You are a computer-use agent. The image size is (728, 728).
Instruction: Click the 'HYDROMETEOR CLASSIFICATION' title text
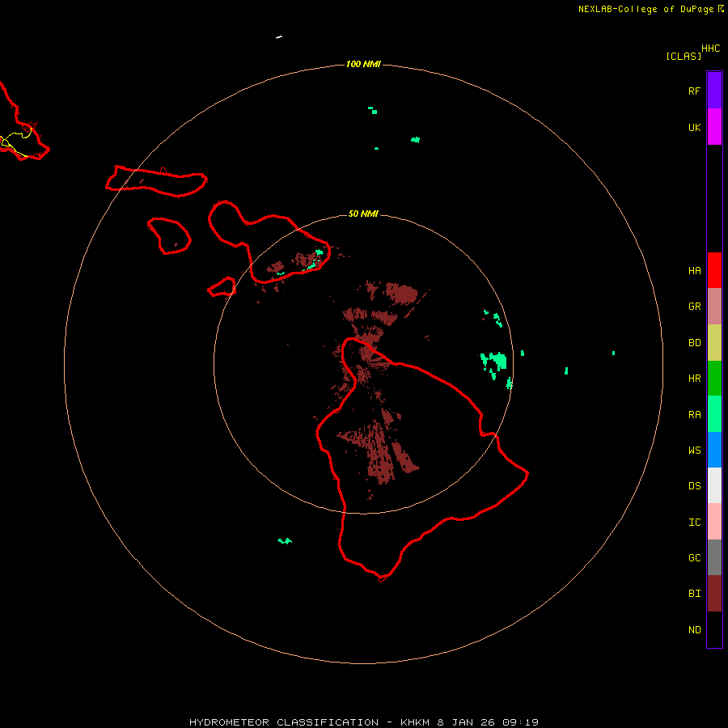click(284, 722)
